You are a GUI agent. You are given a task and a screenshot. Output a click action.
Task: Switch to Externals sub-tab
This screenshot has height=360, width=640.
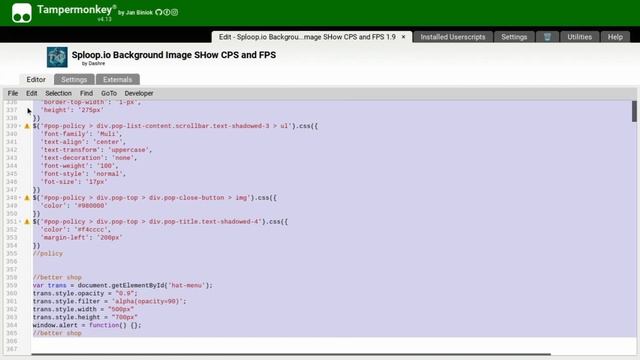[118, 80]
